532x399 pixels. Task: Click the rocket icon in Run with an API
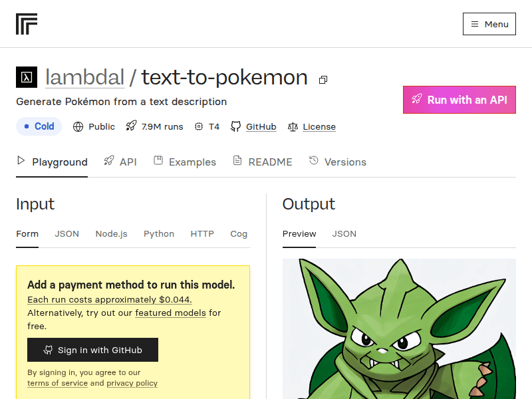(x=417, y=99)
